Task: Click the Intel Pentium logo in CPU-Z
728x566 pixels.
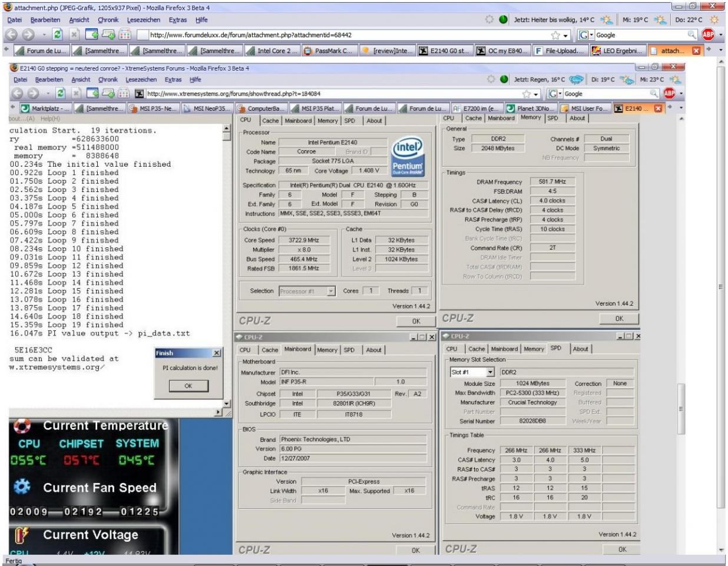Action: [408, 157]
